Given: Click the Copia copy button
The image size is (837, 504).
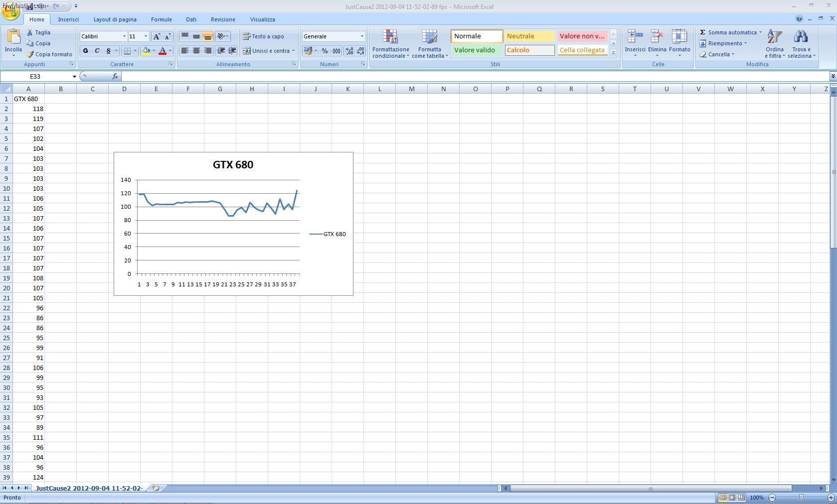Looking at the screenshot, I should 38,43.
